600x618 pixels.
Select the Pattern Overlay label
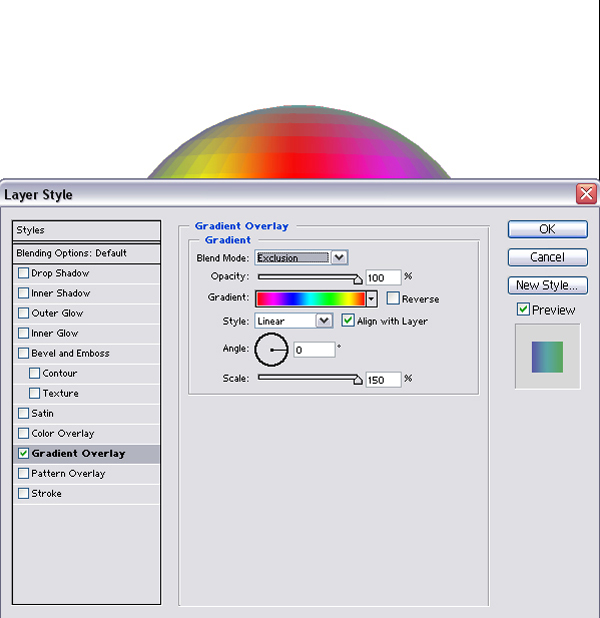68,473
